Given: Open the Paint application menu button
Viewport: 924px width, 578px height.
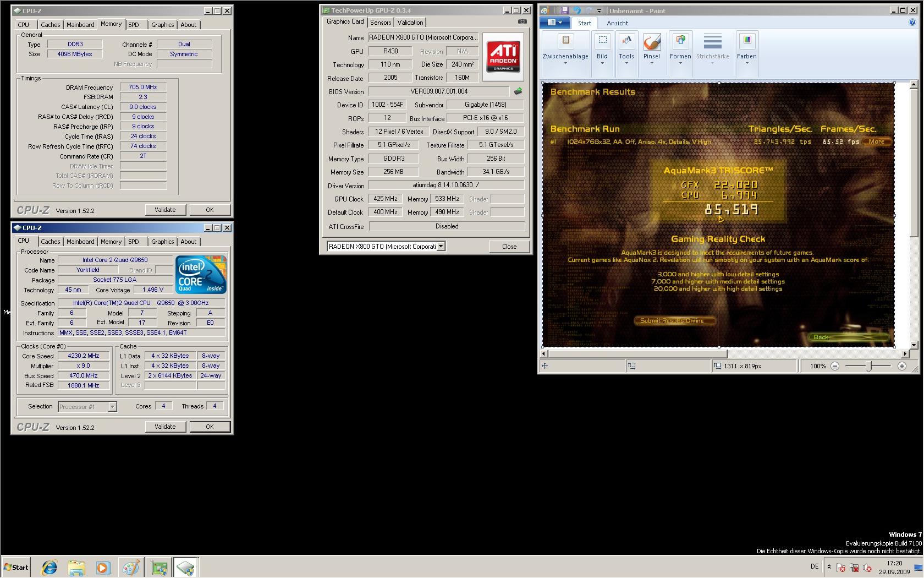Looking at the screenshot, I should [x=554, y=23].
